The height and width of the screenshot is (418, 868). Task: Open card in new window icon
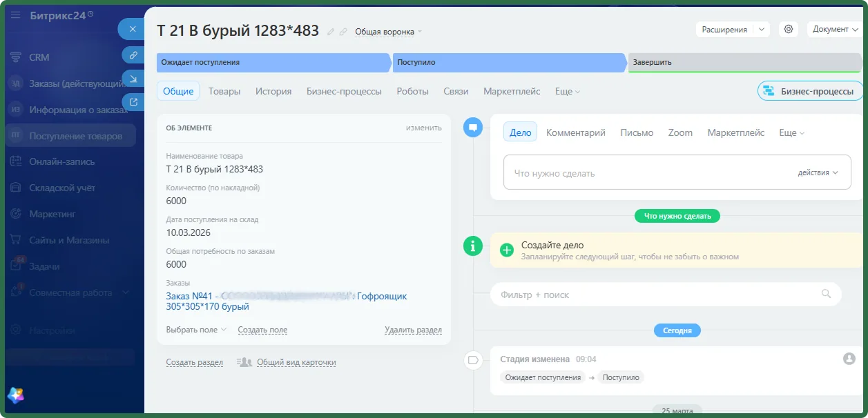[x=133, y=102]
